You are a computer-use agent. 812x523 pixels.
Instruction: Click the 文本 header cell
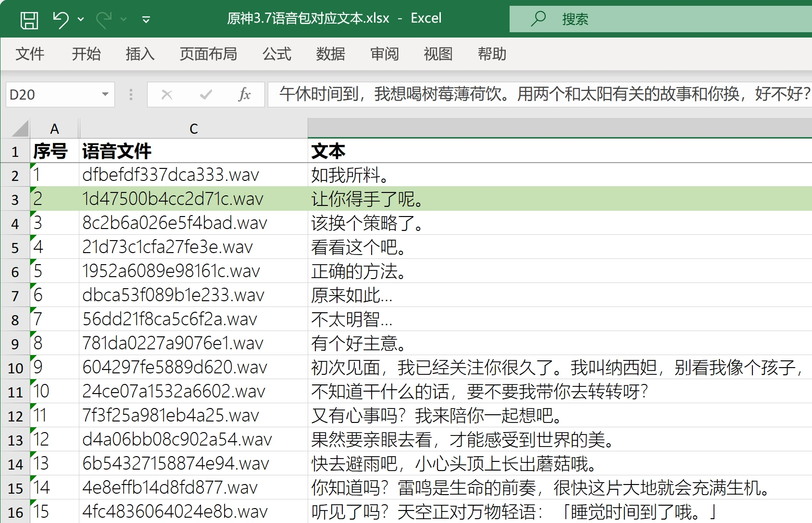(x=560, y=151)
